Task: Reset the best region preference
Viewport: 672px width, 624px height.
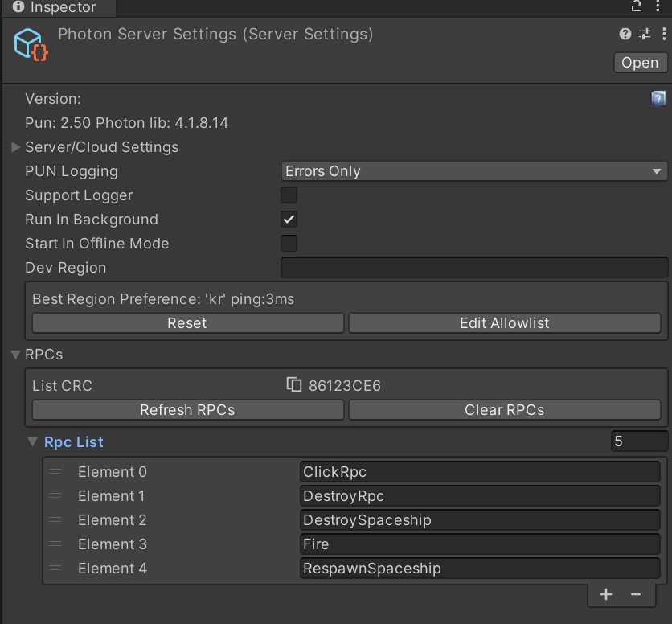Action: point(188,323)
